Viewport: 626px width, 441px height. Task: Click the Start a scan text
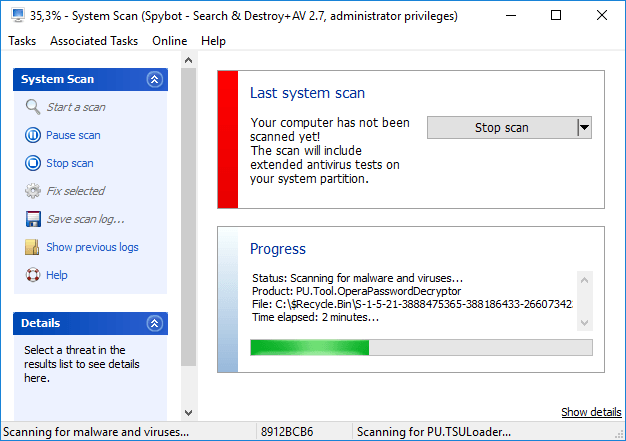tap(76, 107)
